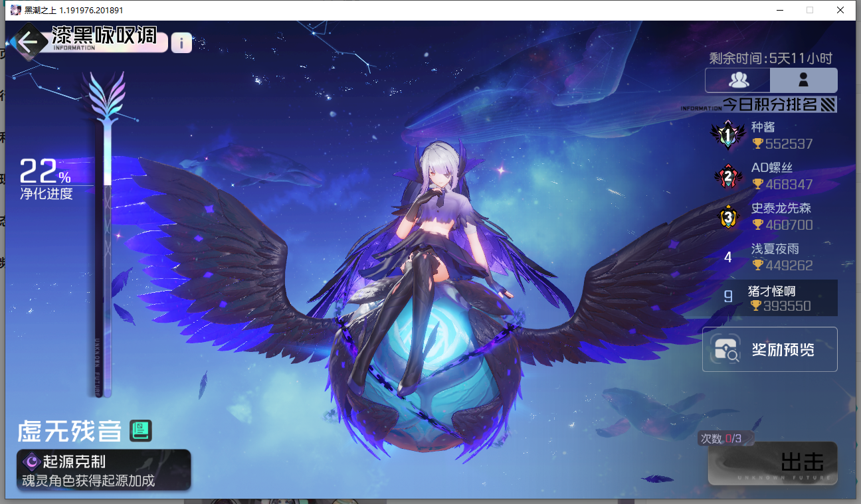Click the 净化进度 label

pos(47,194)
